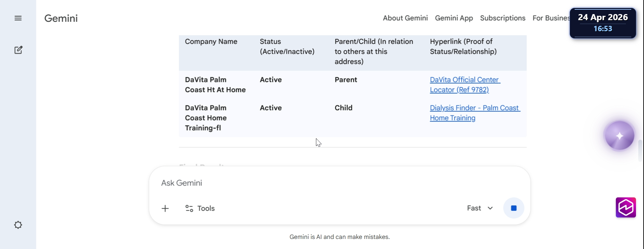Follow the Dialysis Finder - Palm Coast Home Training link
The image size is (644, 249).
point(475,113)
